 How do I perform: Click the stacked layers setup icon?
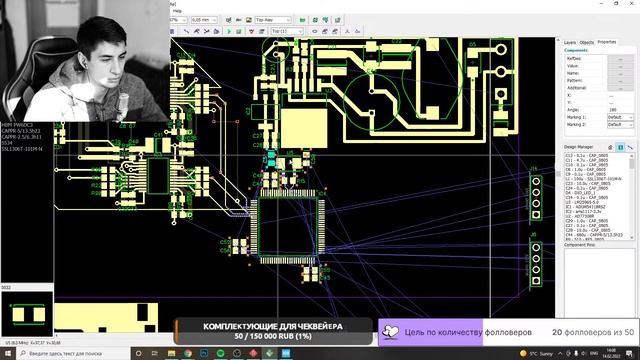click(x=262, y=31)
